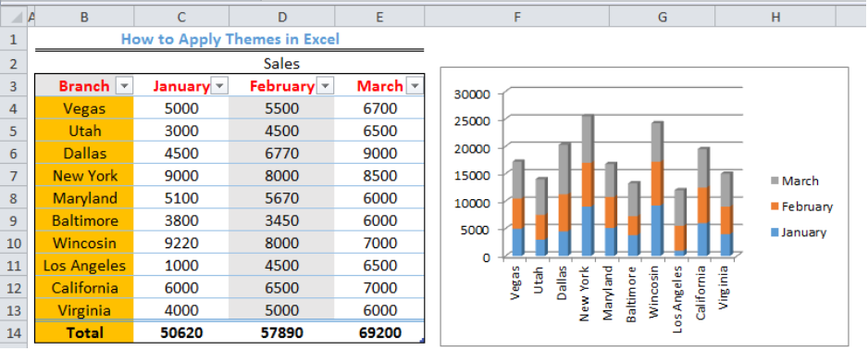Select March total cell 69200
The image size is (868, 351).
[x=379, y=332]
